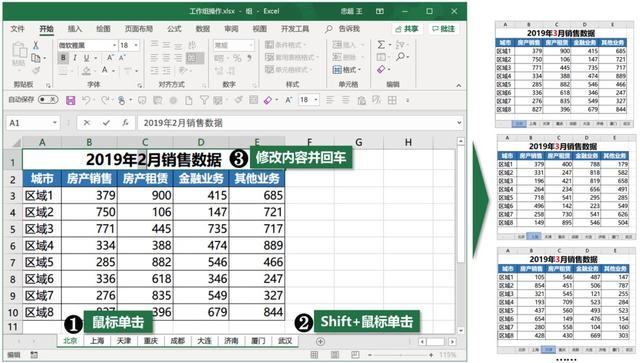Click the Paste clipboard icon
This screenshot has height=363, width=640.
[19, 51]
